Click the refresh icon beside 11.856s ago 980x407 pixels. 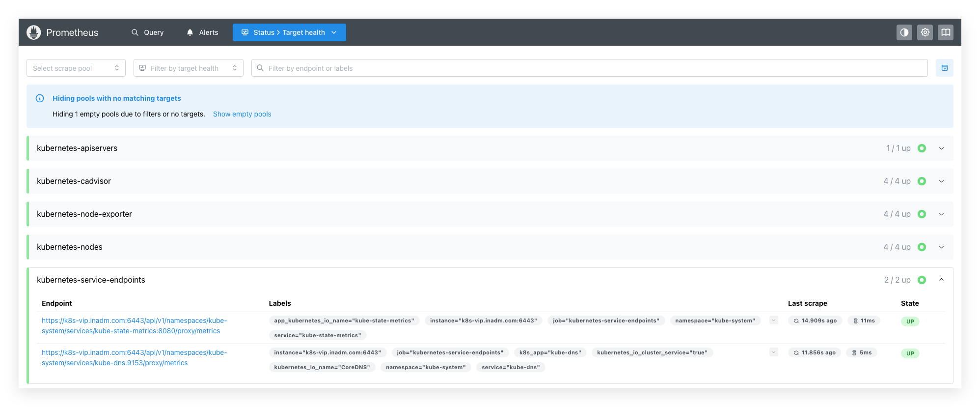tap(796, 352)
